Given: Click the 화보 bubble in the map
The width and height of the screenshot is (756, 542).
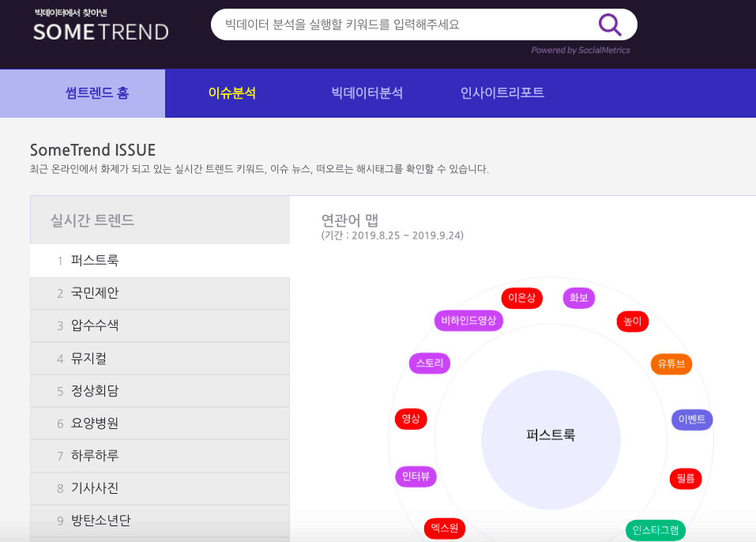Looking at the screenshot, I should click(x=578, y=298).
